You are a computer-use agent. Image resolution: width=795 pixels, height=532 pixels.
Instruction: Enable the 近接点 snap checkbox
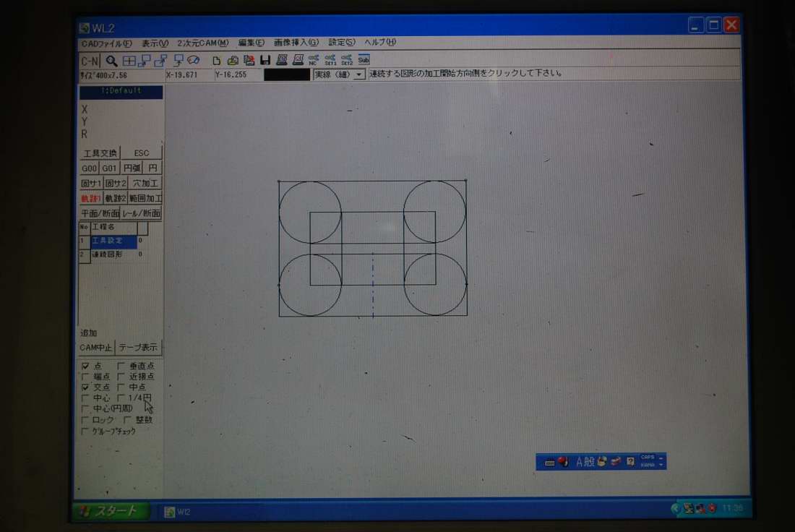121,377
